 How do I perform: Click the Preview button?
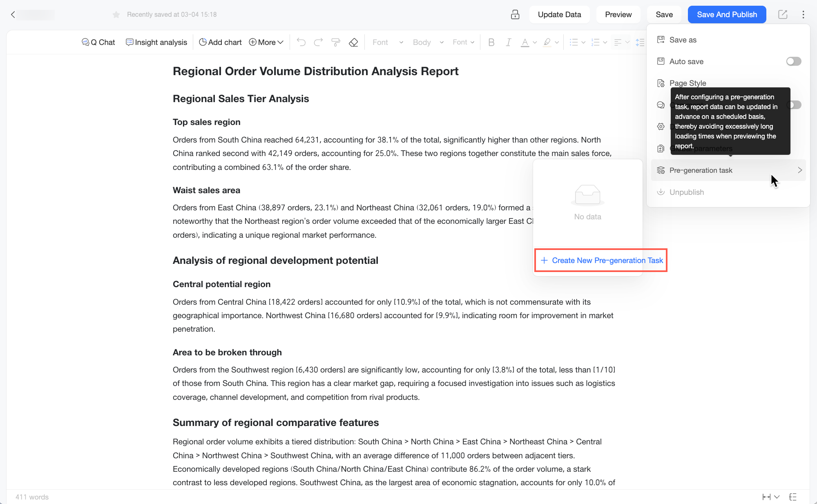618,15
